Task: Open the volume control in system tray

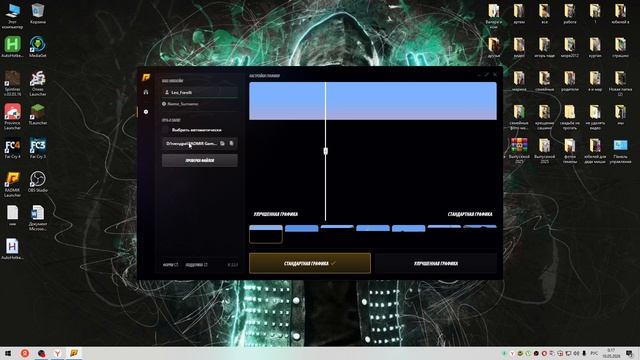Action: [576, 353]
